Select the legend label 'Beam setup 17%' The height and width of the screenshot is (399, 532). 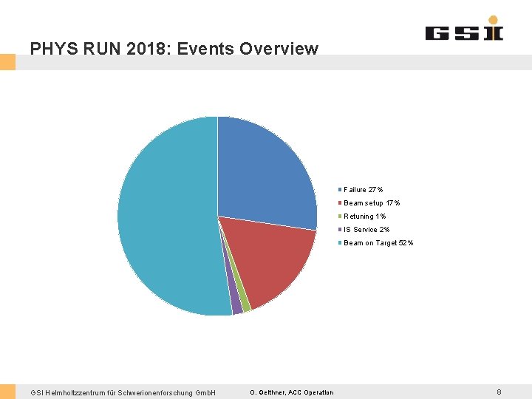click(372, 203)
